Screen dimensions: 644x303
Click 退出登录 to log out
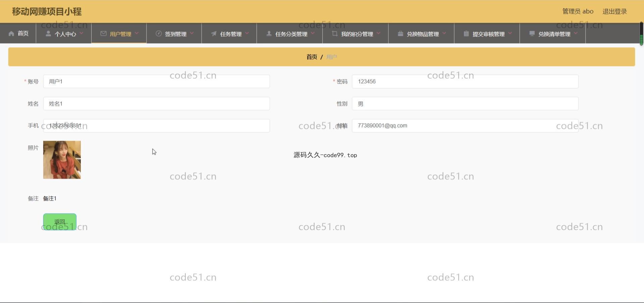[x=614, y=11]
